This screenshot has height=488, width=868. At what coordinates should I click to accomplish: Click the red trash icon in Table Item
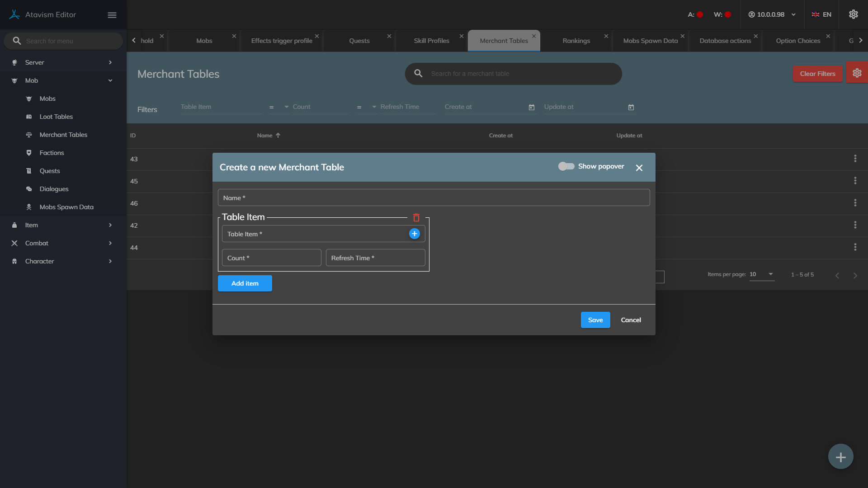(416, 218)
